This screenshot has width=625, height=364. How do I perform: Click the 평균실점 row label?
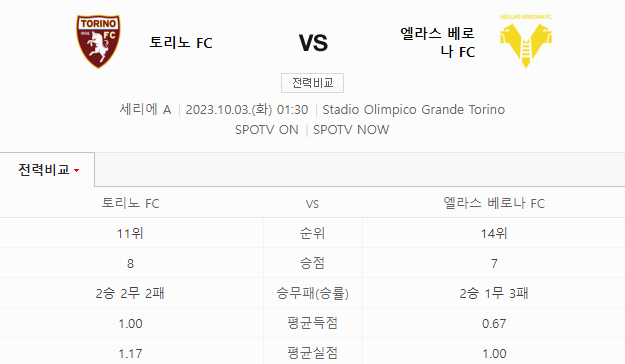coord(312,353)
